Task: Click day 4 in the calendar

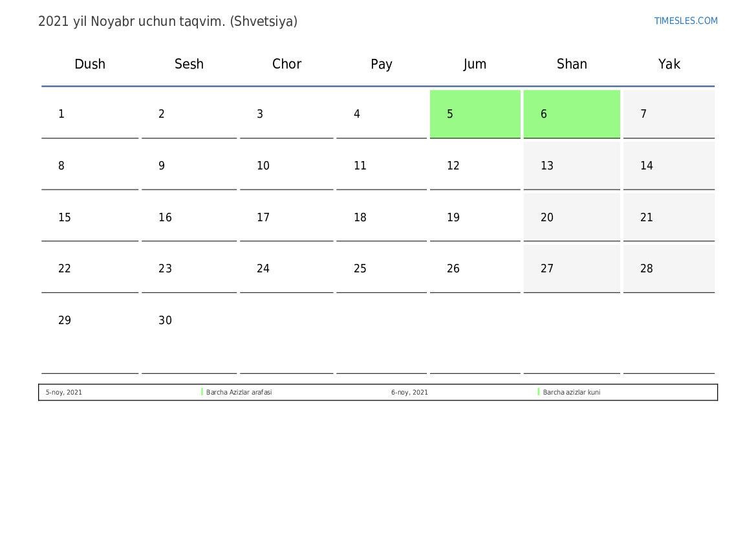Action: coord(382,114)
